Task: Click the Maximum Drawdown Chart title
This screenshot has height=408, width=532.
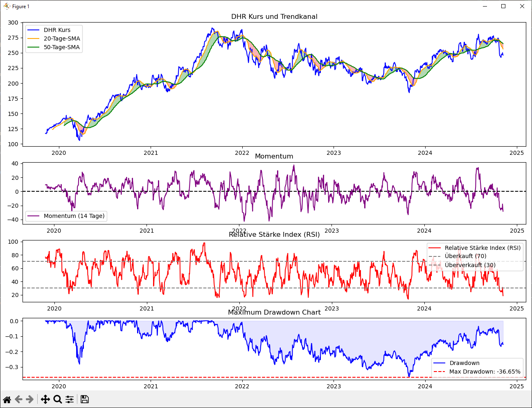Action: (274, 312)
